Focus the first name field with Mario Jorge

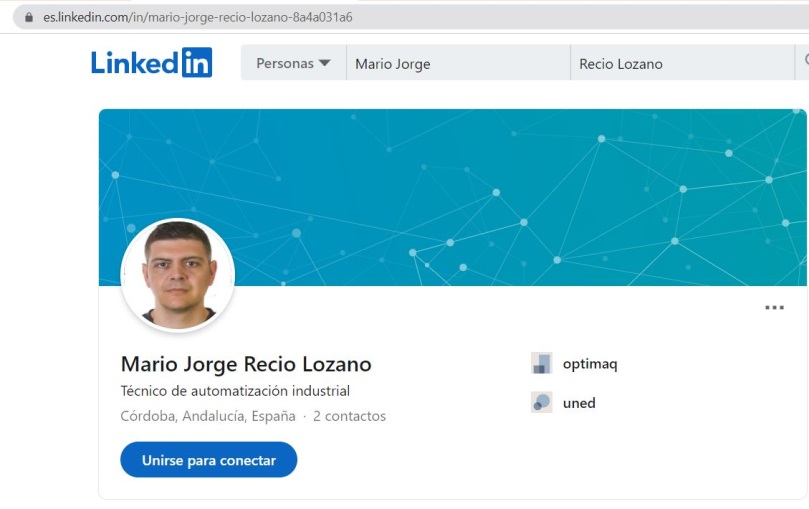455,63
